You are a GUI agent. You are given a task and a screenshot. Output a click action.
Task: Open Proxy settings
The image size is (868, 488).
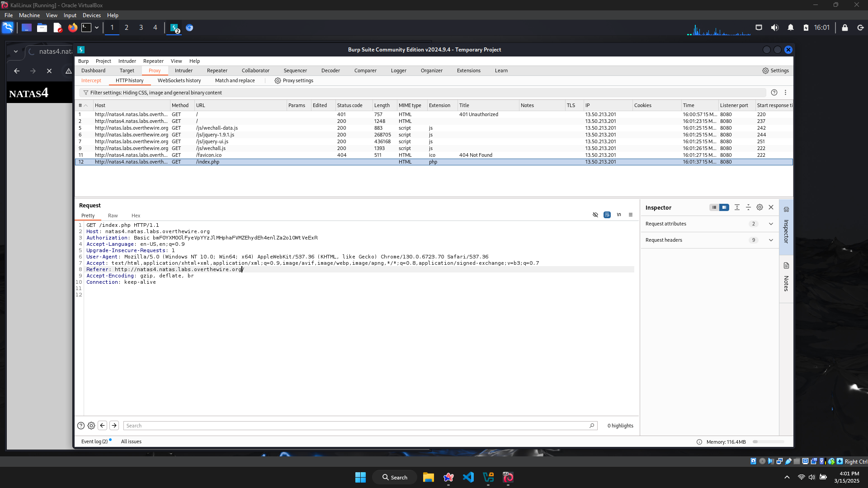(x=294, y=80)
